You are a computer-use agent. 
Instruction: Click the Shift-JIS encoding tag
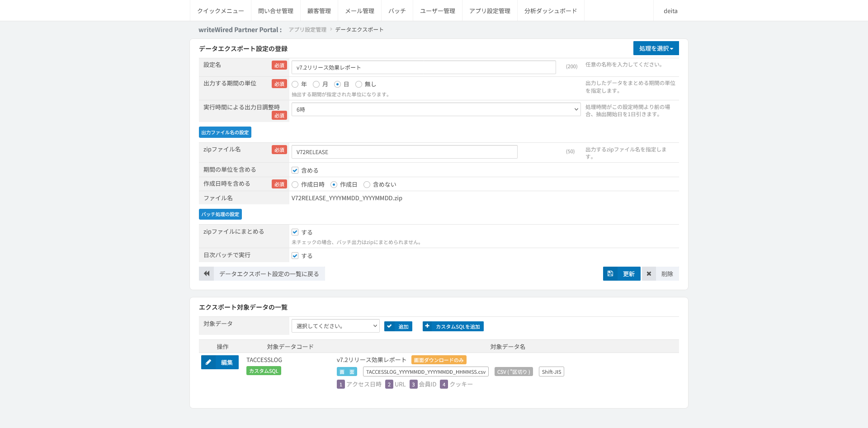coord(552,372)
